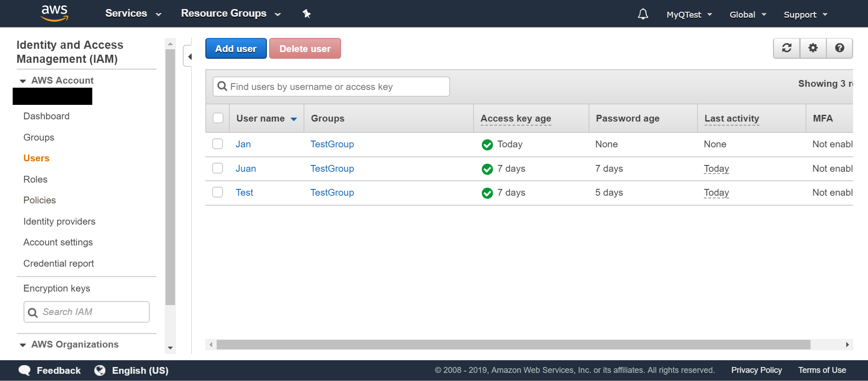Click the globe language icon in footer
Image resolution: width=868 pixels, height=381 pixels.
[100, 371]
